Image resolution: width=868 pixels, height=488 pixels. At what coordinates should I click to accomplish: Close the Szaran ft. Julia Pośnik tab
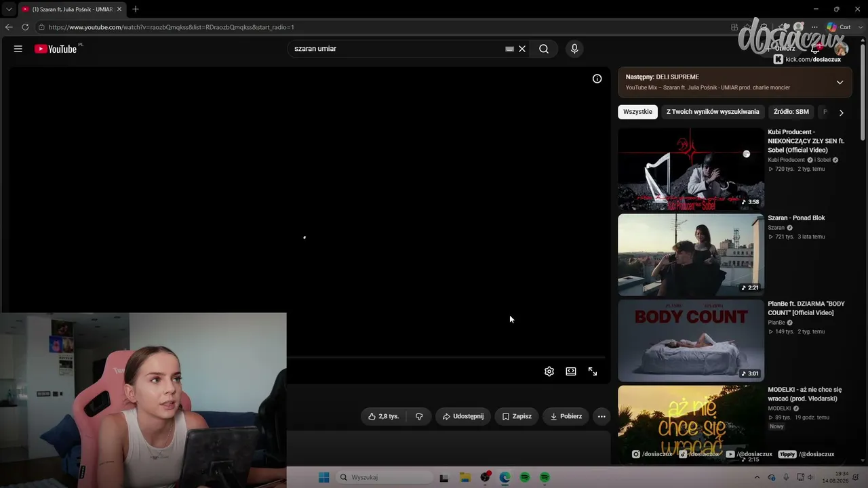119,9
